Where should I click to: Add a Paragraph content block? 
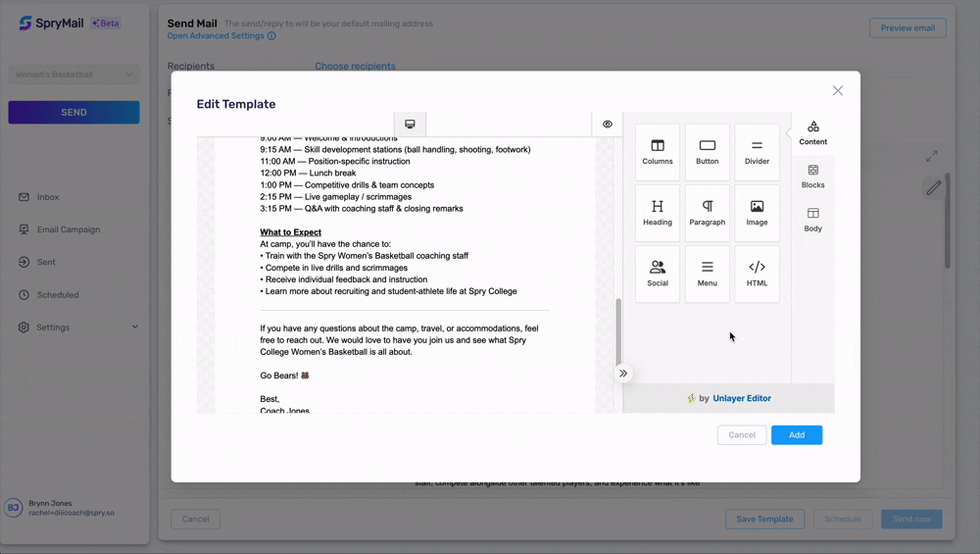707,213
